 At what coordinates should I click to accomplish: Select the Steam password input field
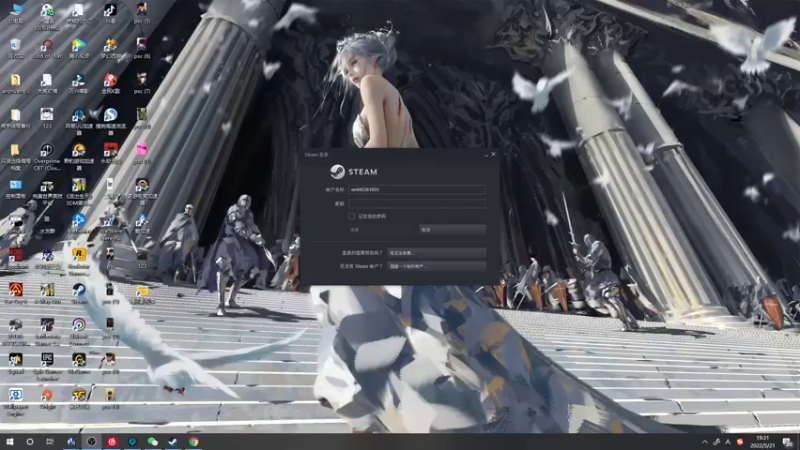(417, 204)
